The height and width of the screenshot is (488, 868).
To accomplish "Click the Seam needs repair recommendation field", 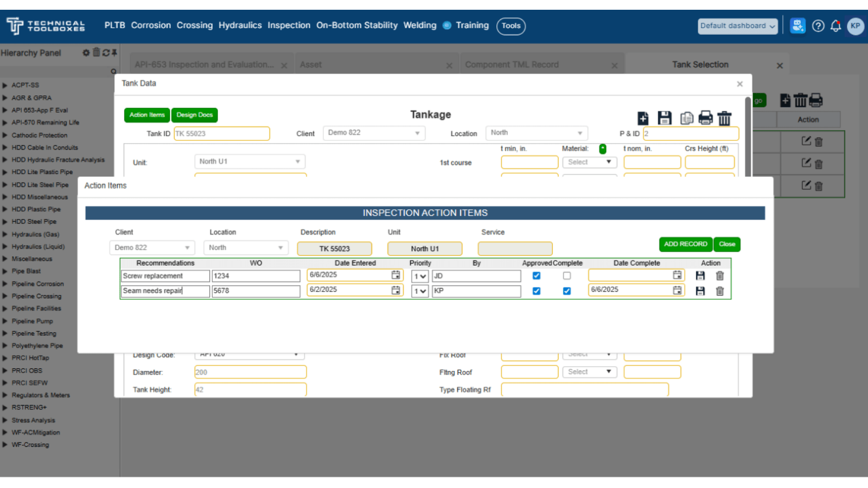I will pos(165,291).
